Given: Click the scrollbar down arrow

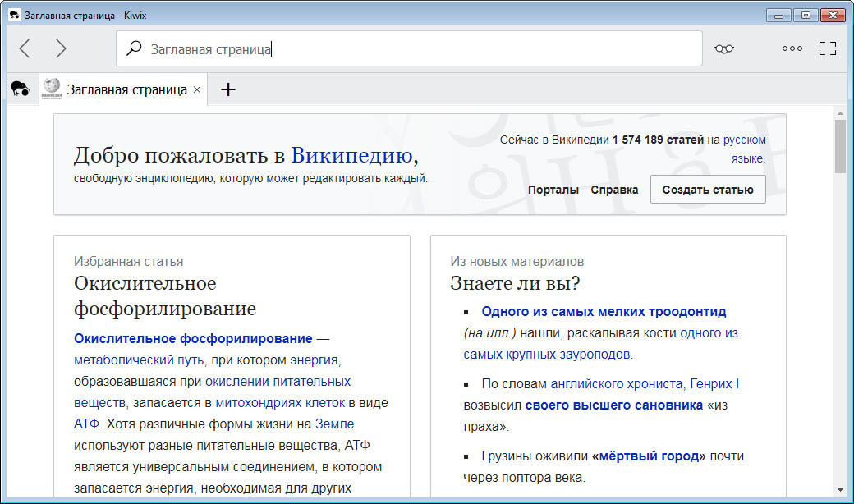Looking at the screenshot, I should [x=840, y=490].
